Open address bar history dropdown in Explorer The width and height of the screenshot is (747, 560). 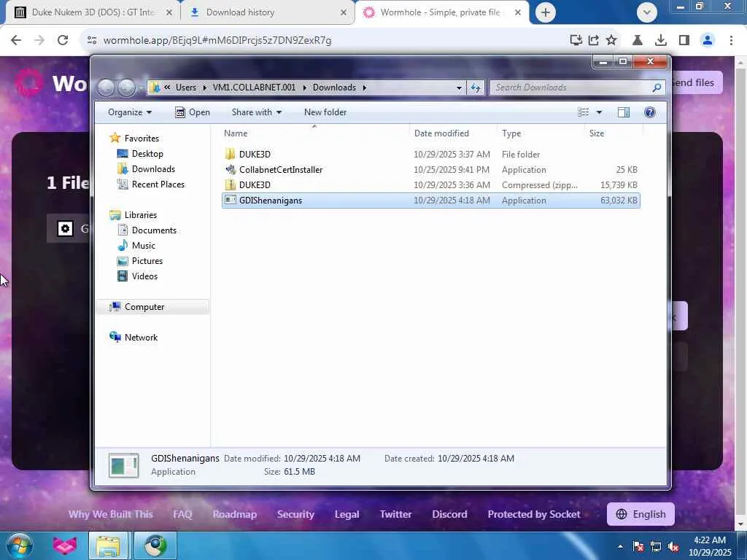[459, 87]
